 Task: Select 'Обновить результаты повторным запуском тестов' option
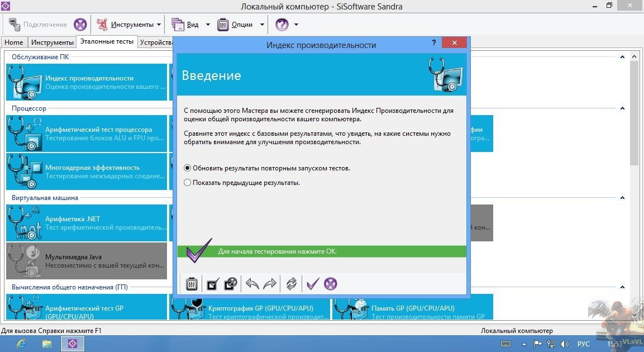(268, 168)
